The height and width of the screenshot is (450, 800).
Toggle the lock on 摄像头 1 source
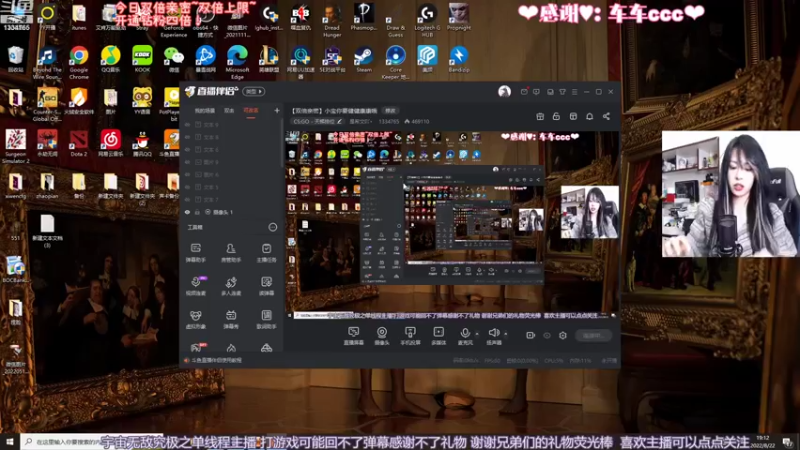[x=197, y=212]
